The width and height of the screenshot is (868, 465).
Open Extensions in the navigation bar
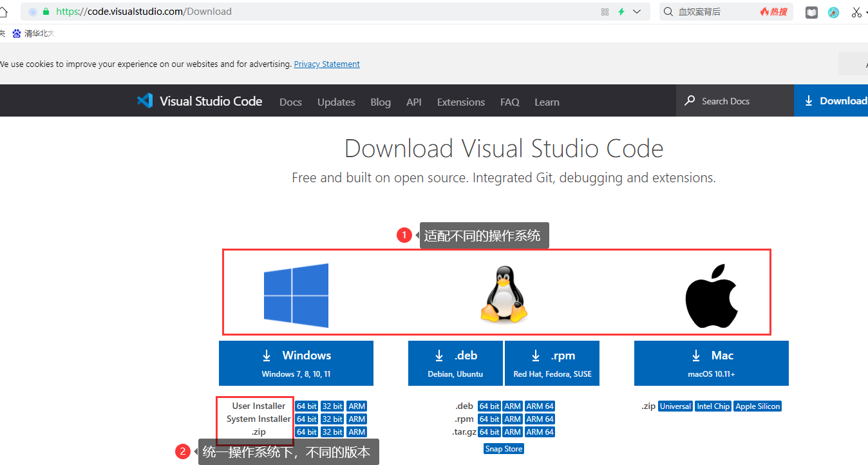pyautogui.click(x=461, y=102)
